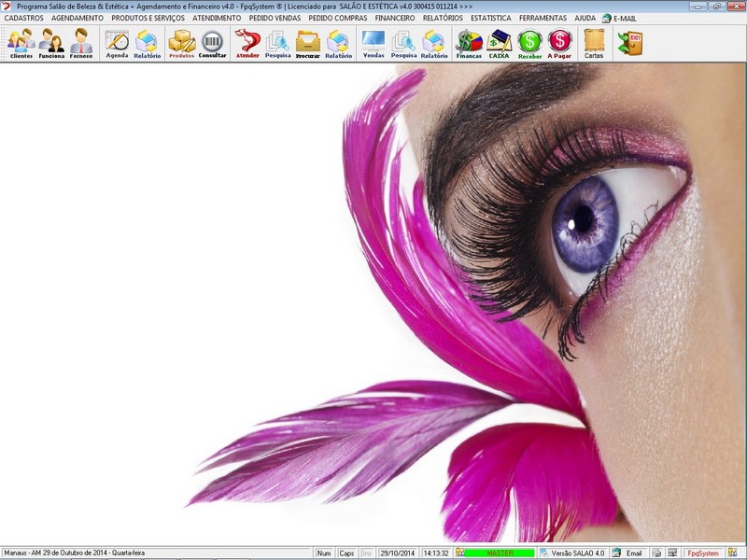Click the Email button in status bar
The width and height of the screenshot is (747, 560).
[628, 553]
